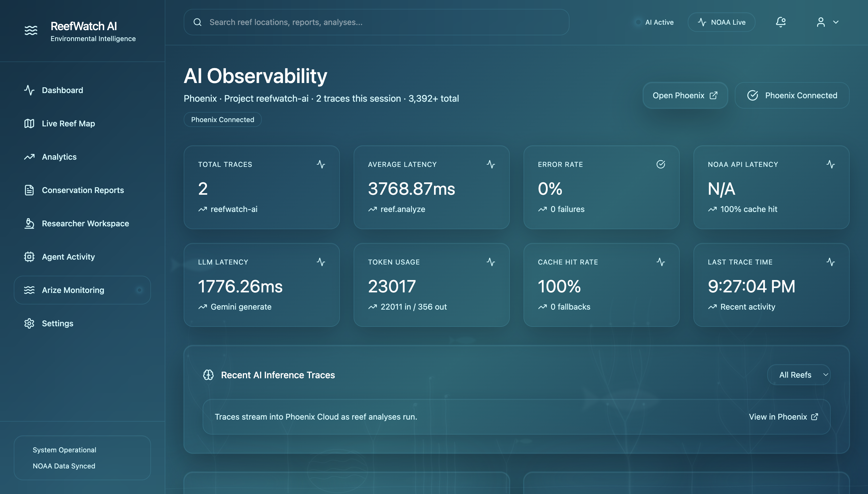Viewport: 868px width, 494px height.
Task: Click the 3768.87ms average latency value
Action: click(x=412, y=189)
